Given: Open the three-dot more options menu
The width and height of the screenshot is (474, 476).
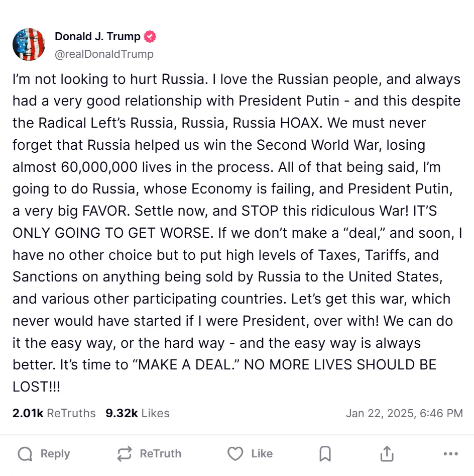Looking at the screenshot, I should point(450,454).
